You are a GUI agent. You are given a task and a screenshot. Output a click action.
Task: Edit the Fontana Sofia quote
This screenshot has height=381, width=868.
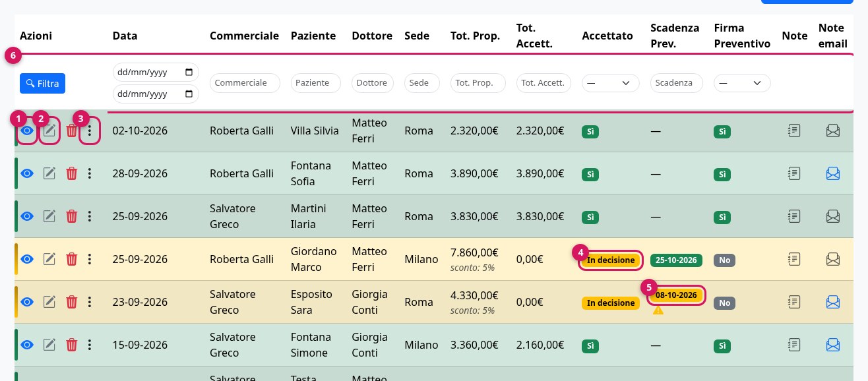pos(49,173)
